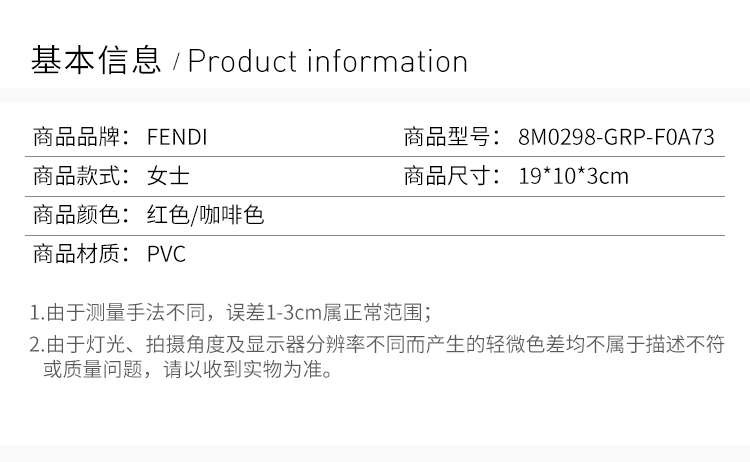750x462 pixels.
Task: Click the FENDI brand value
Action: (177, 137)
